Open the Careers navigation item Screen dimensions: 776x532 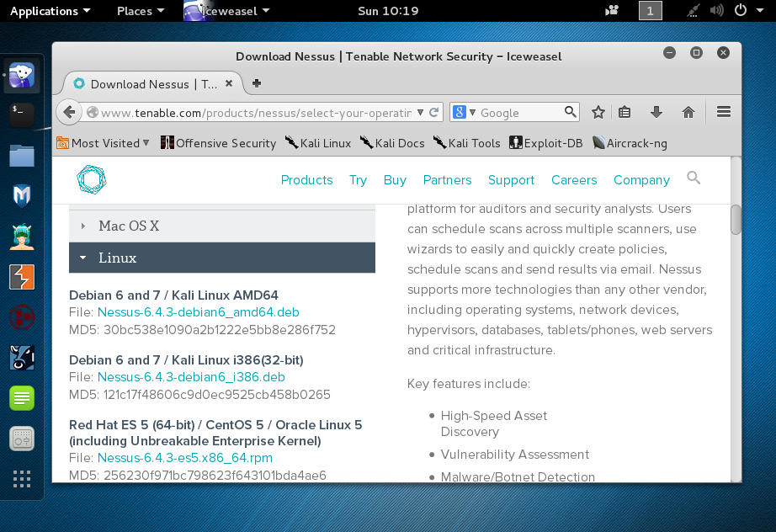(x=574, y=179)
